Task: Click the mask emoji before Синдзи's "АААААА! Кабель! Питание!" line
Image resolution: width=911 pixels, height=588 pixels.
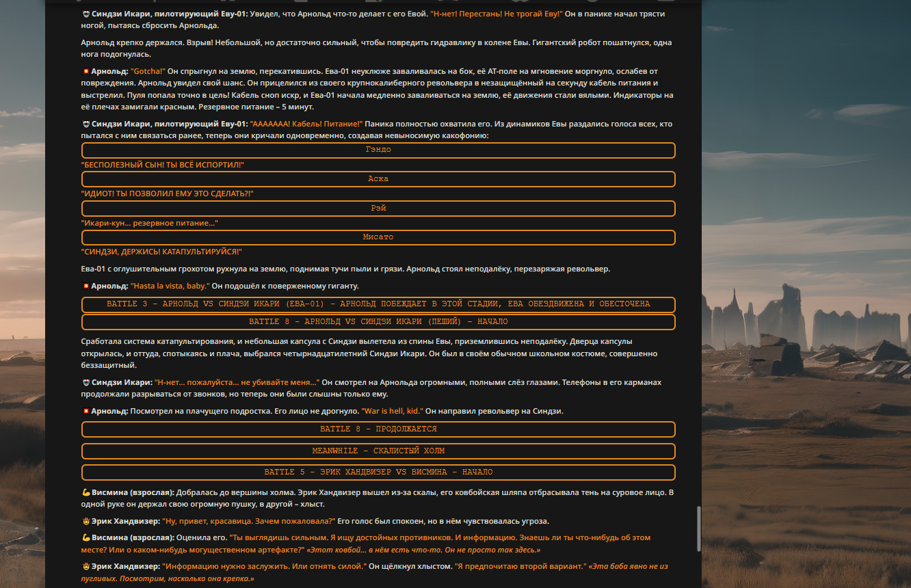Action: click(85, 124)
